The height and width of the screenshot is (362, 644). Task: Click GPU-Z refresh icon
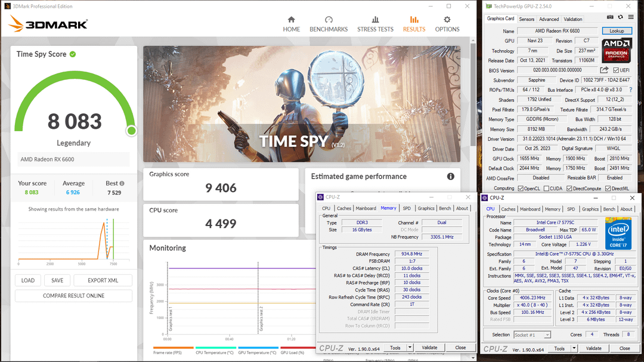pos(620,17)
